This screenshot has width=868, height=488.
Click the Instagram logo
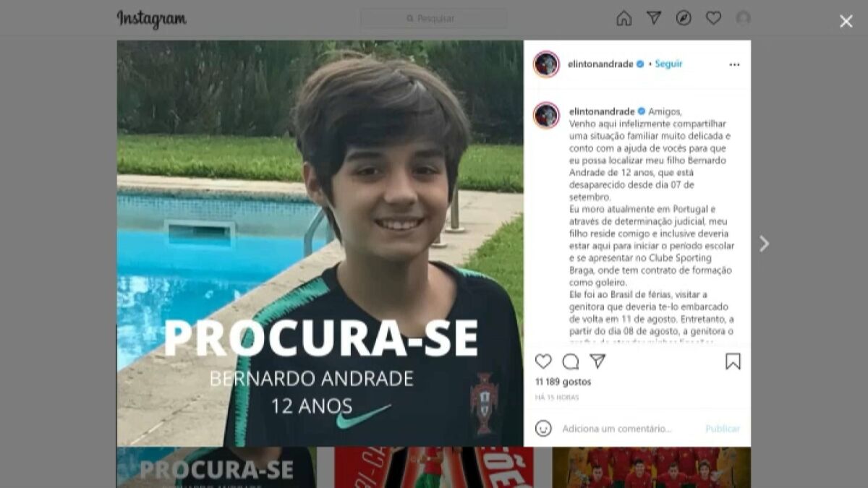pos(152,19)
